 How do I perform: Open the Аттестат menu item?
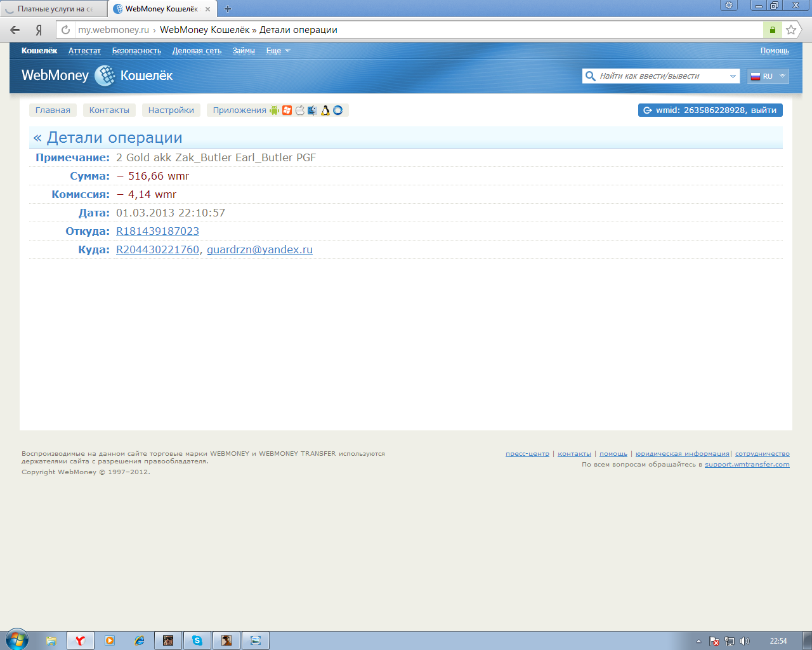pos(84,51)
